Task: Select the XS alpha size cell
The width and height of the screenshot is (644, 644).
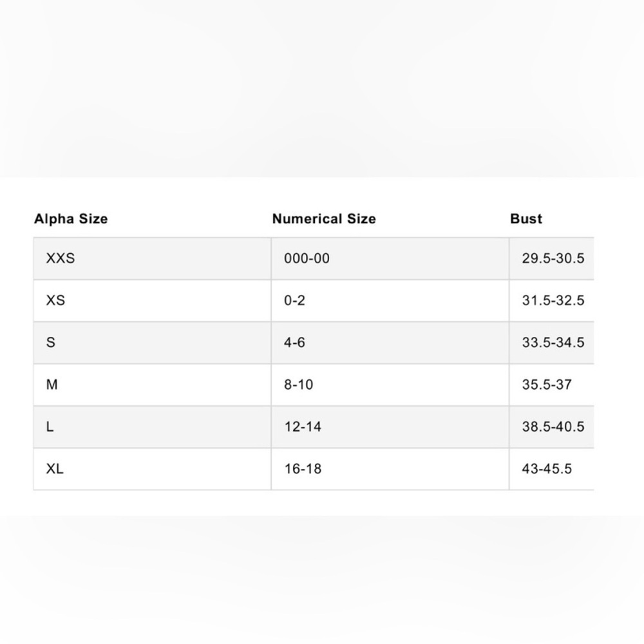Action: click(152, 301)
